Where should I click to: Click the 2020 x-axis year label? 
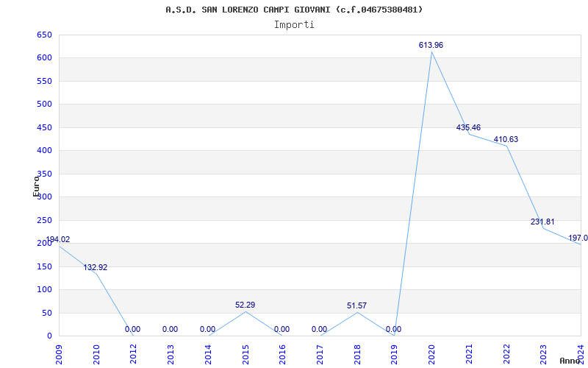coord(431,355)
